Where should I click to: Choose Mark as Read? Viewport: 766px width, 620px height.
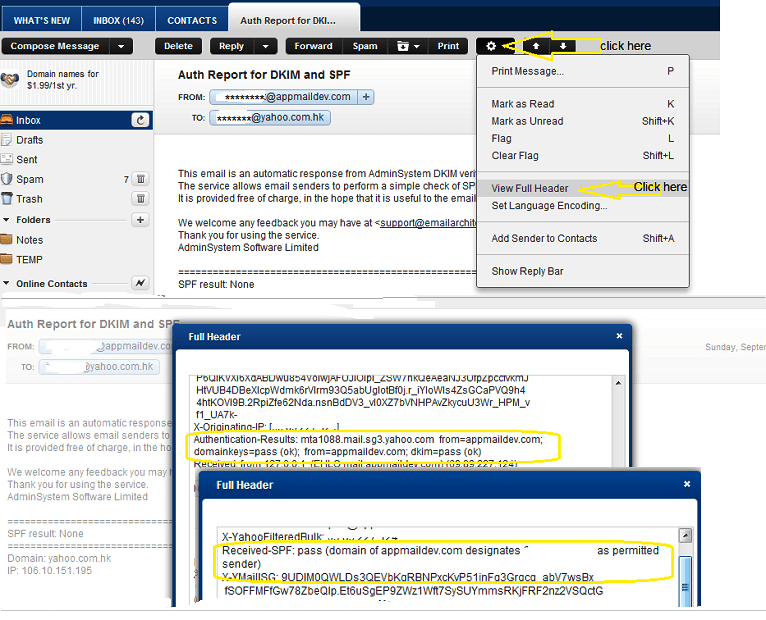pos(582,104)
